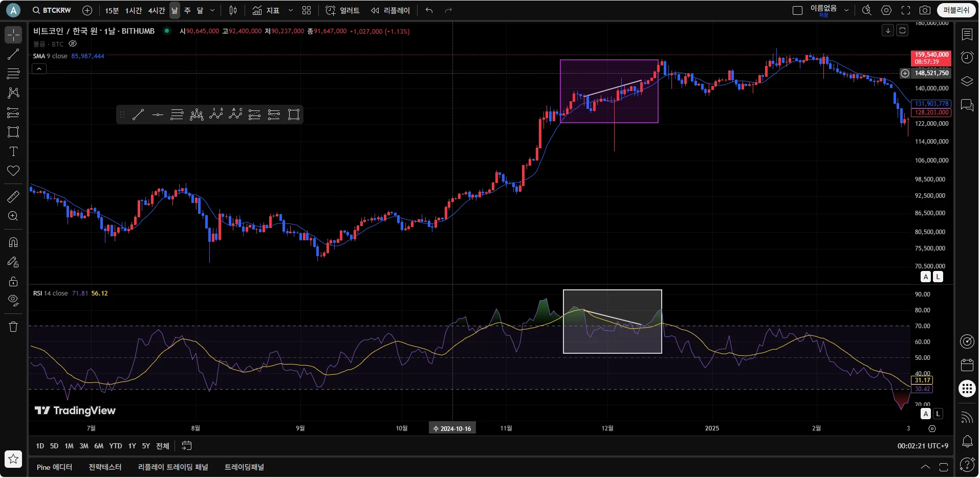Viewport: 980px width, 478px height.
Task: Select the crosshair cursor tool
Action: click(x=13, y=35)
